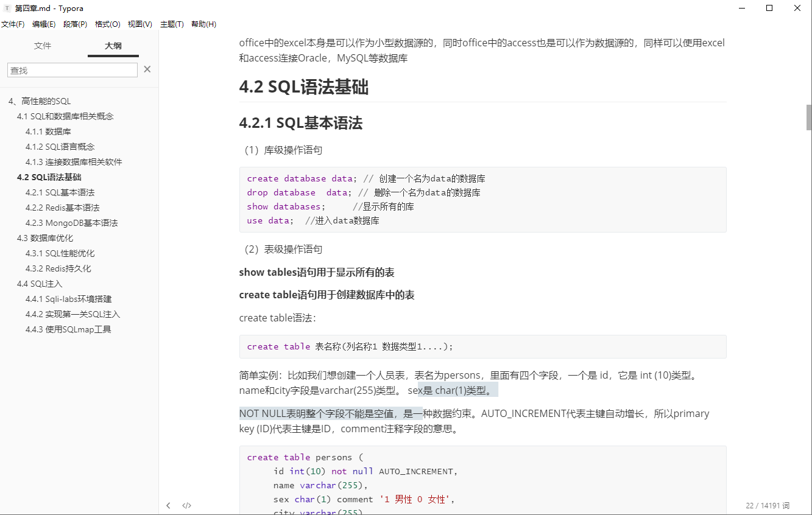Open the 文件(F) menu
This screenshot has width=812, height=515.
(13, 24)
